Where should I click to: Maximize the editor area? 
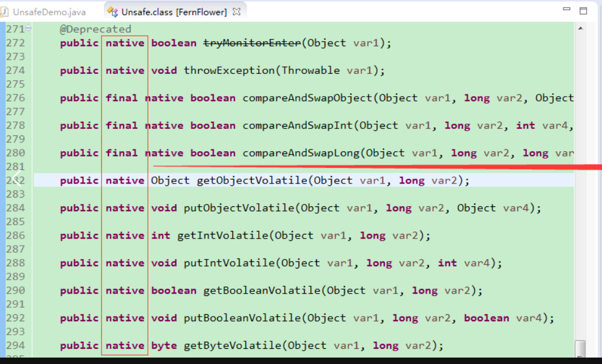583,11
